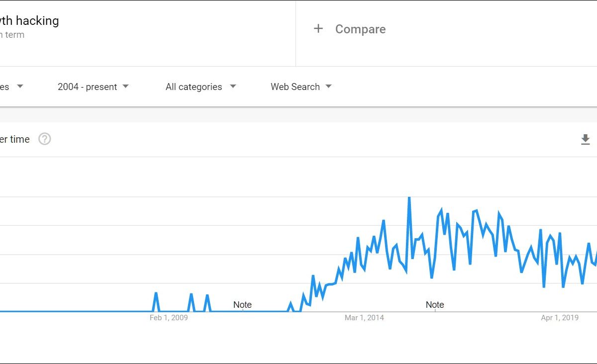Click the second small spike after Feb 2009
This screenshot has width=597, height=364.
pyautogui.click(x=191, y=294)
